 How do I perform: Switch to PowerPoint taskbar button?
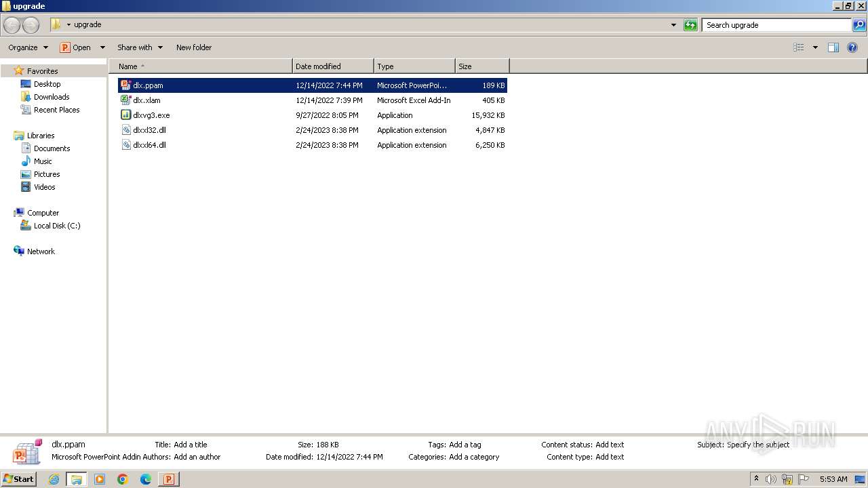[x=168, y=479]
